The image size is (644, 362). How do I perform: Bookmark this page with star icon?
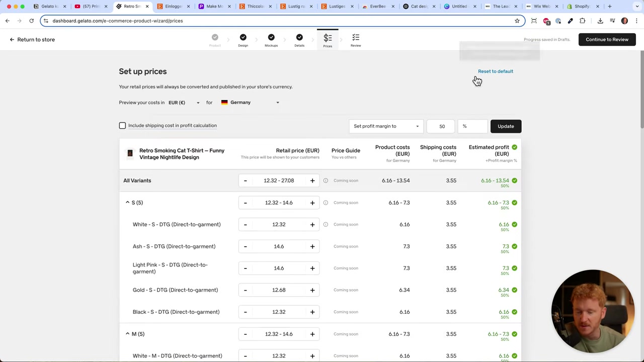tap(517, 21)
